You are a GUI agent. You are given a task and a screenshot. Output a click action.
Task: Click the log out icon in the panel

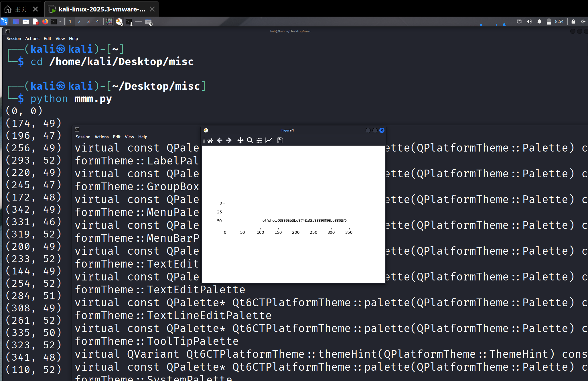[x=583, y=21]
